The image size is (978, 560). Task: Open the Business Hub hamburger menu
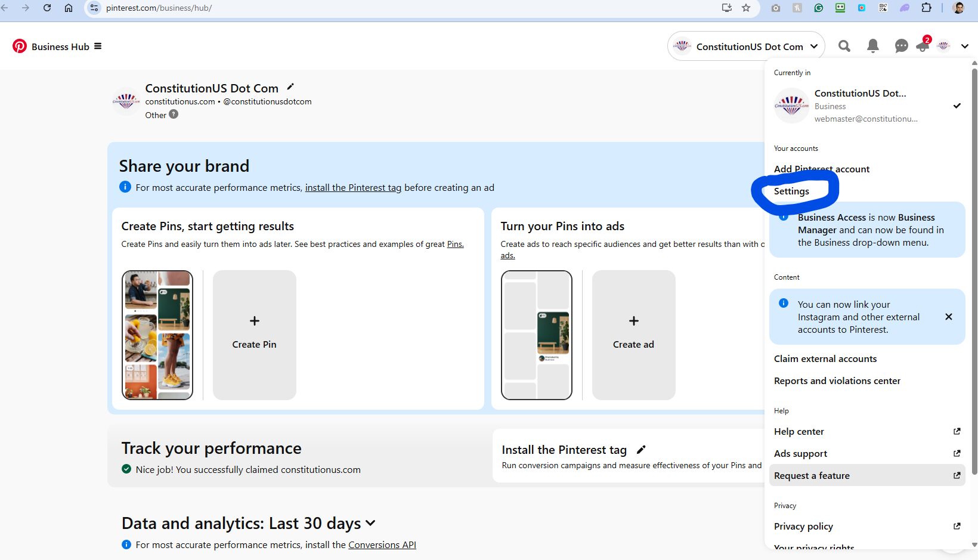click(x=98, y=47)
